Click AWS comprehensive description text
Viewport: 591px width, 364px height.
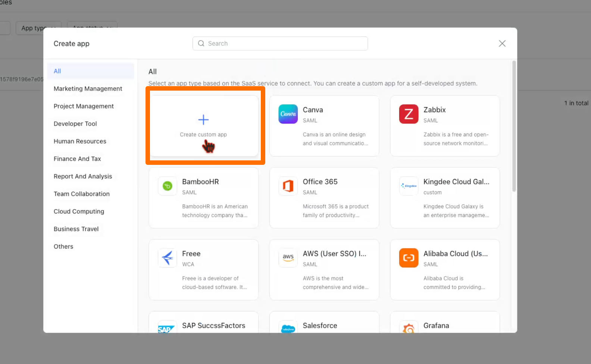pos(335,283)
